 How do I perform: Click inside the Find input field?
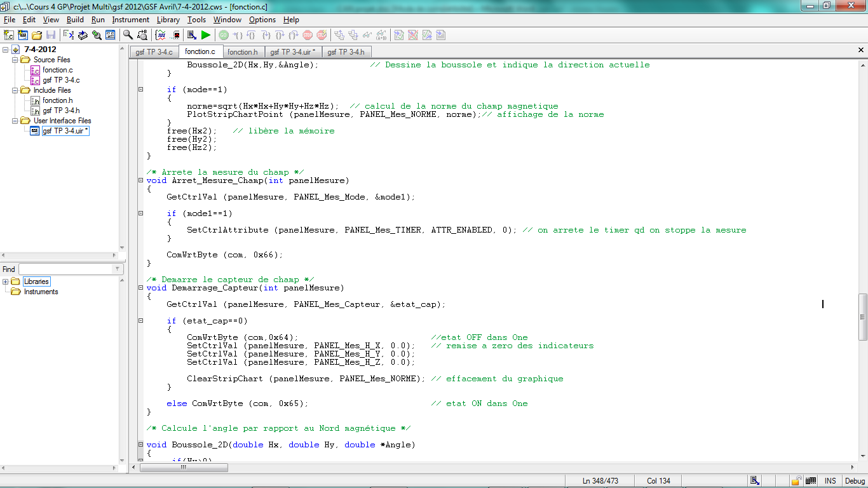tap(65, 269)
